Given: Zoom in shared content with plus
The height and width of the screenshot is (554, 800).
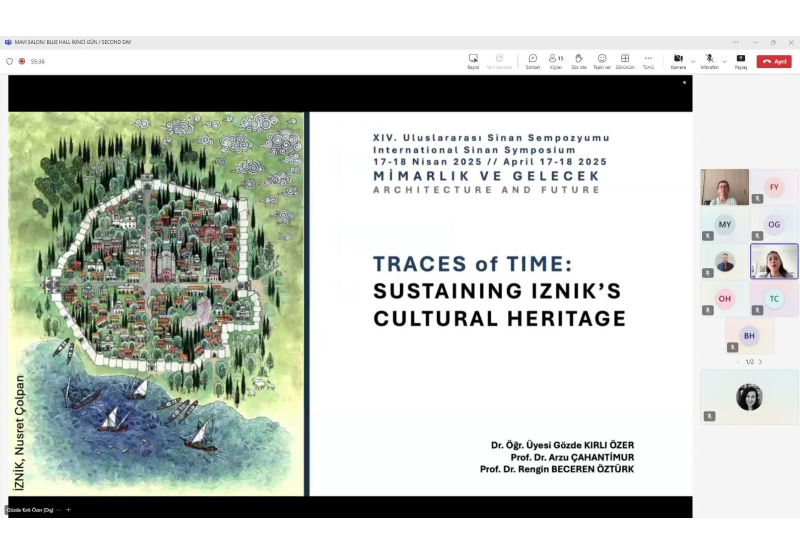Looking at the screenshot, I should coord(68,510).
